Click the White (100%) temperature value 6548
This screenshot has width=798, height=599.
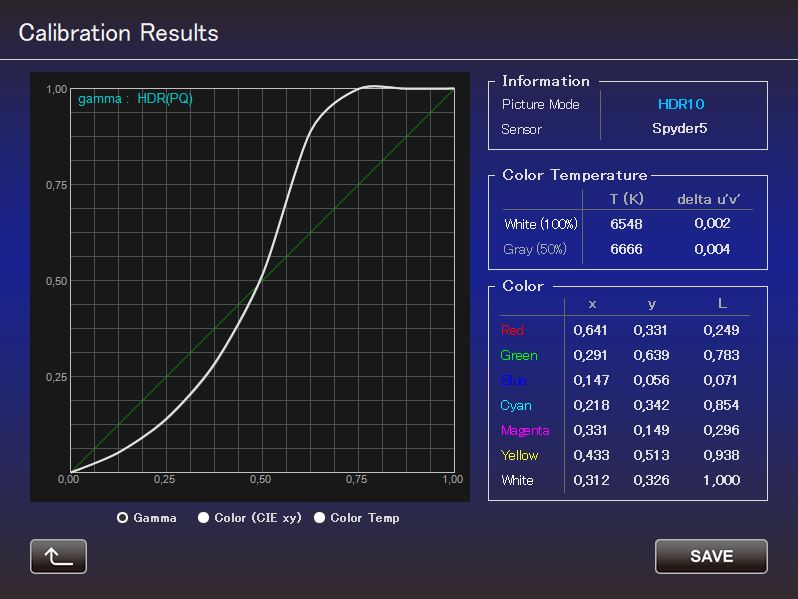[x=626, y=224]
